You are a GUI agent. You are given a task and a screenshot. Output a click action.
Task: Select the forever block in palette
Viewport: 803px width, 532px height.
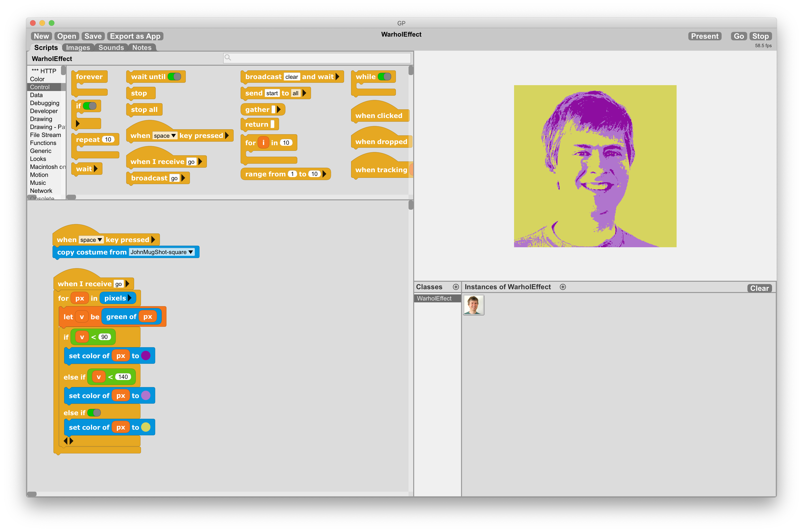tap(90, 83)
